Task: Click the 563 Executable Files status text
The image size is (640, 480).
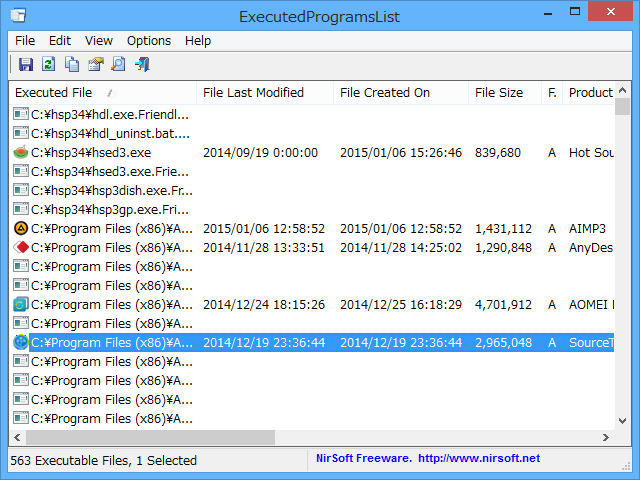Action: click(103, 460)
